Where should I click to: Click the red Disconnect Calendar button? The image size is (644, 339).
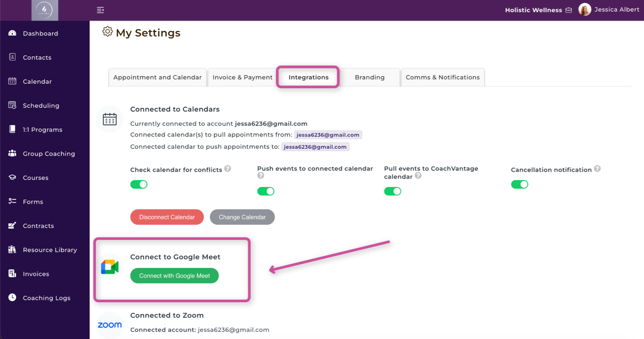coord(167,217)
